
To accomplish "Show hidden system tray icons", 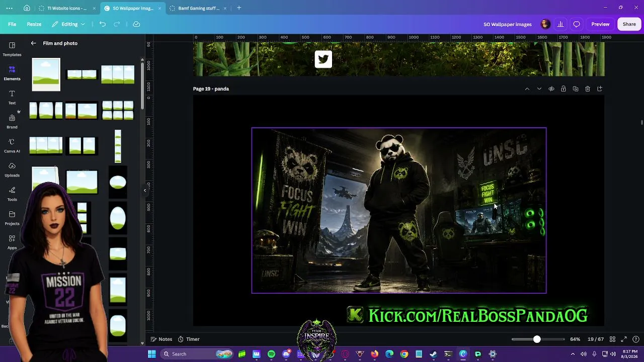I will (573, 354).
